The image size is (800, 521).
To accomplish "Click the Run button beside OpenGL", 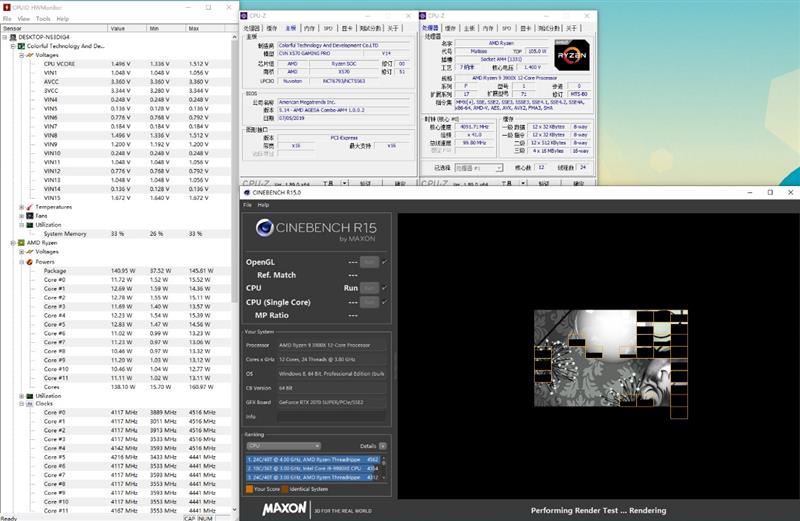I will (369, 262).
